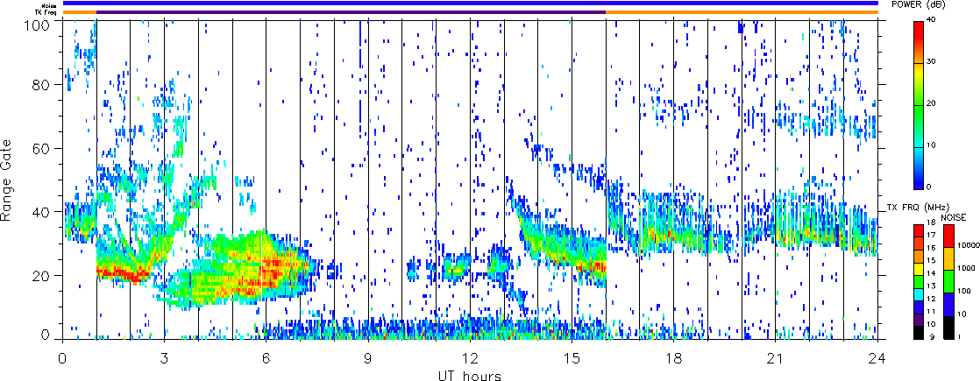Click the '24' tick on the UT hours axis
Image resolution: width=980 pixels, height=381 pixels.
(877, 358)
